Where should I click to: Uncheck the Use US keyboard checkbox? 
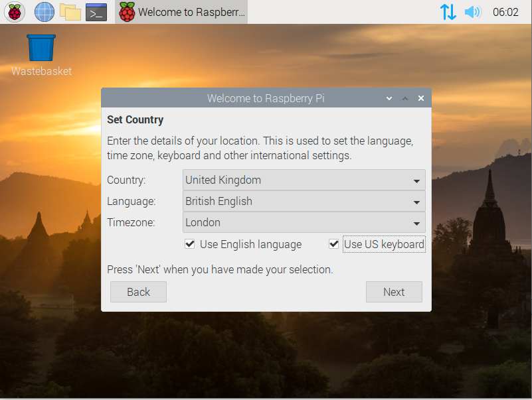334,244
